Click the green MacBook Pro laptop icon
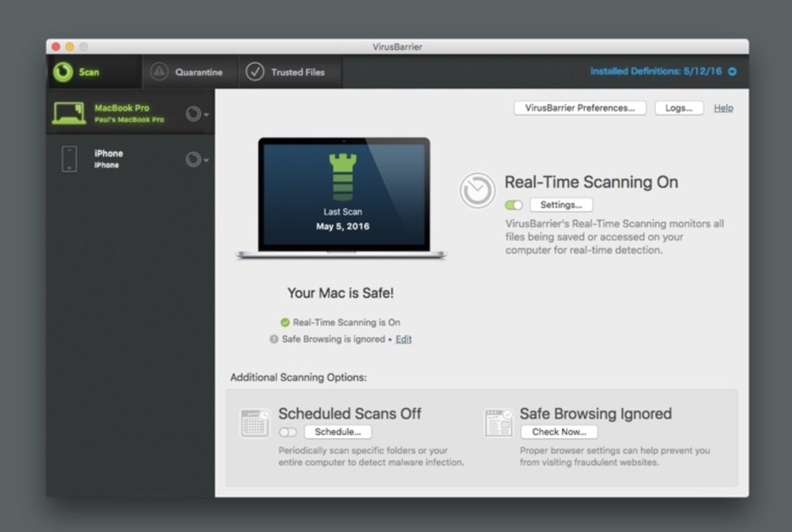 tap(69, 113)
